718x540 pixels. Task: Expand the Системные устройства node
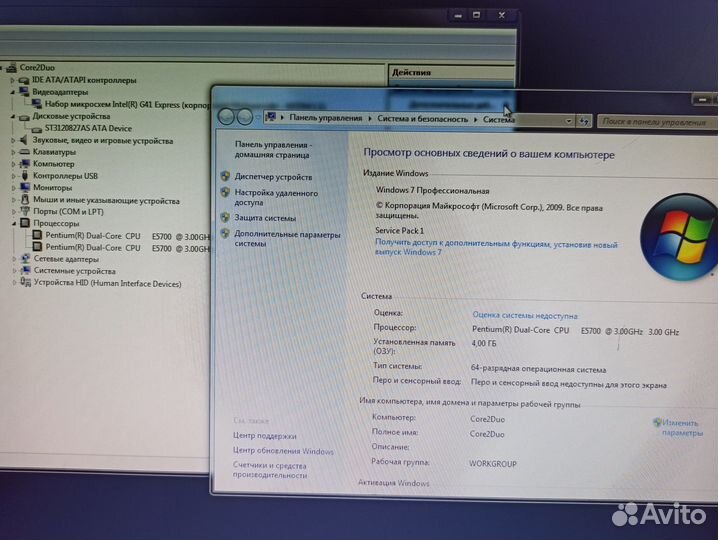(x=14, y=271)
